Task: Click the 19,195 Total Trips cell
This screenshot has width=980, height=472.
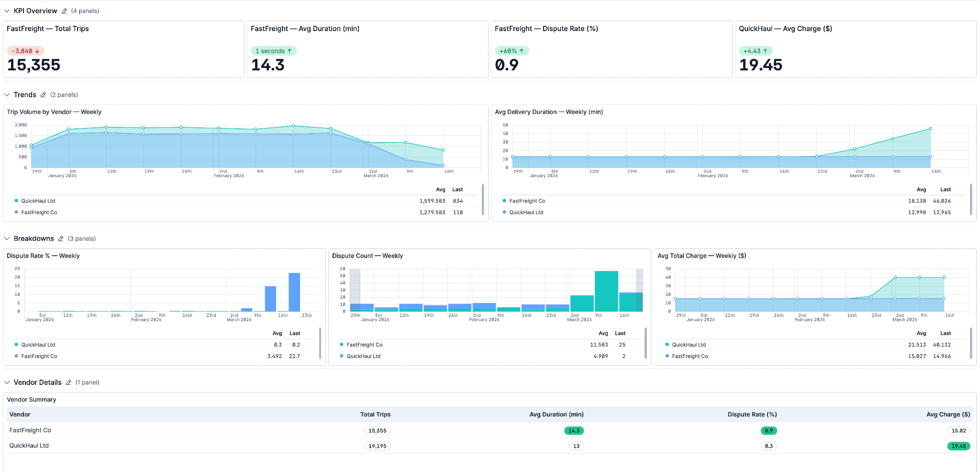Action: [x=378, y=446]
